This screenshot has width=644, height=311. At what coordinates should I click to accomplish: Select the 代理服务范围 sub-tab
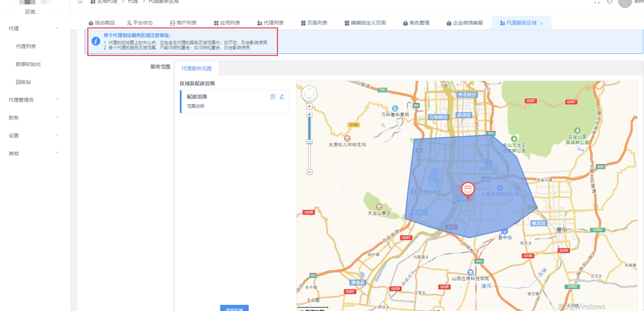coord(196,68)
